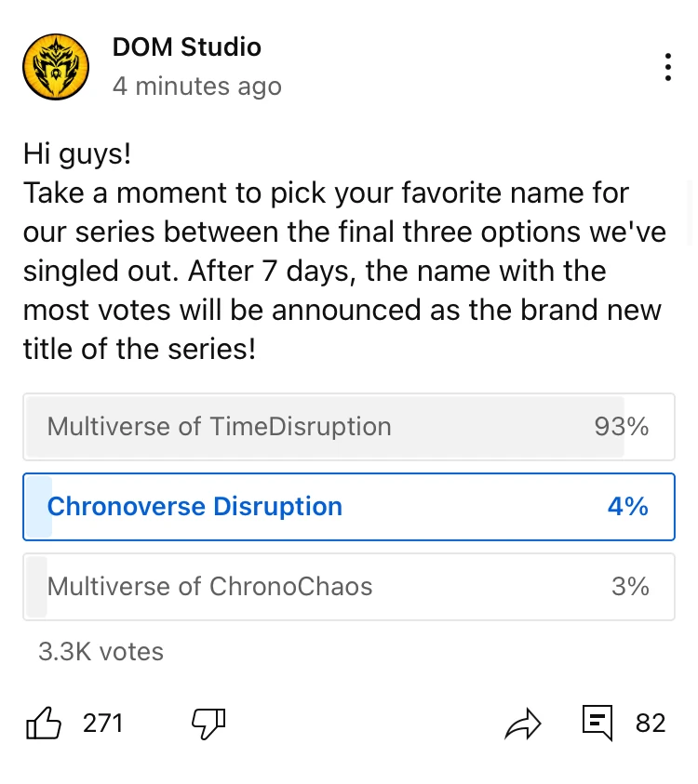Open comments with the speech bubble icon

pos(597,723)
